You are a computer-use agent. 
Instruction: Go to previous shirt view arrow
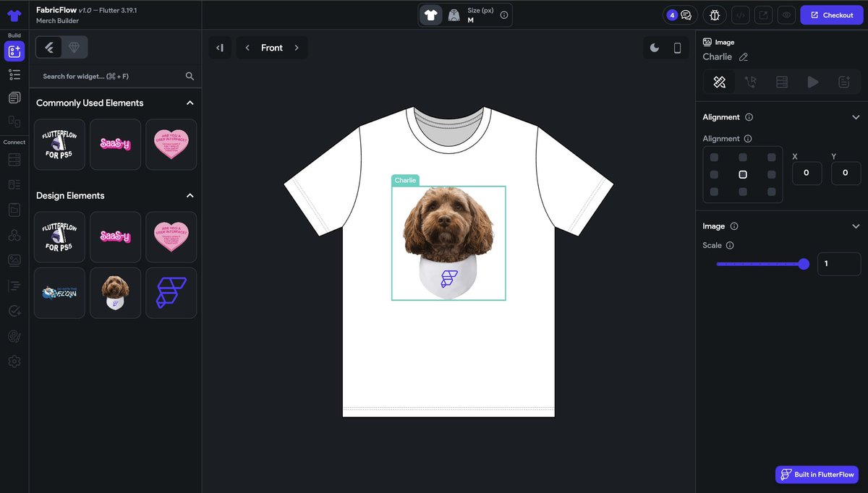247,48
